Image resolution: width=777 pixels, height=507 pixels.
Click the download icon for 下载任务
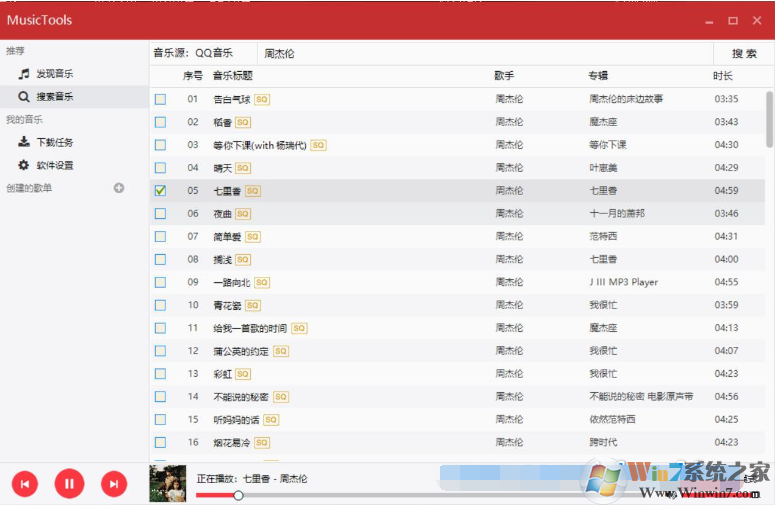click(x=24, y=142)
